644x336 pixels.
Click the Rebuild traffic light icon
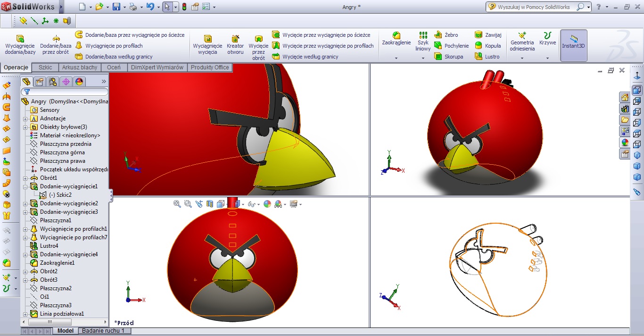tap(184, 7)
